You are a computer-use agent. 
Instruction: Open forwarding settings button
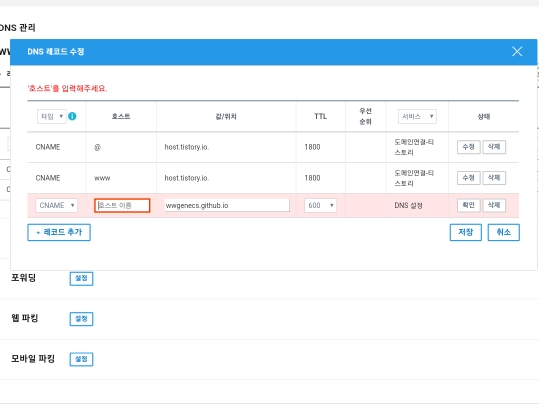(81, 278)
